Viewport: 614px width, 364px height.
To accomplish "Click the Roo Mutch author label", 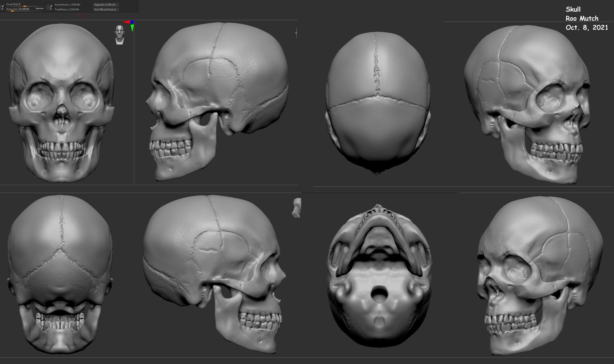I will [x=582, y=18].
